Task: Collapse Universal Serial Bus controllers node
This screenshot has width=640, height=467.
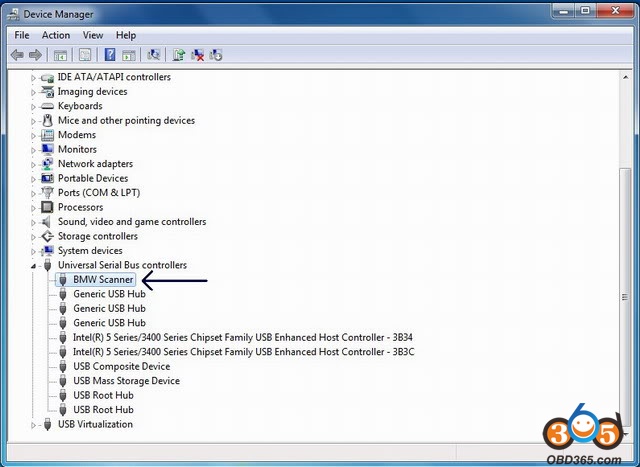Action: pyautogui.click(x=33, y=266)
